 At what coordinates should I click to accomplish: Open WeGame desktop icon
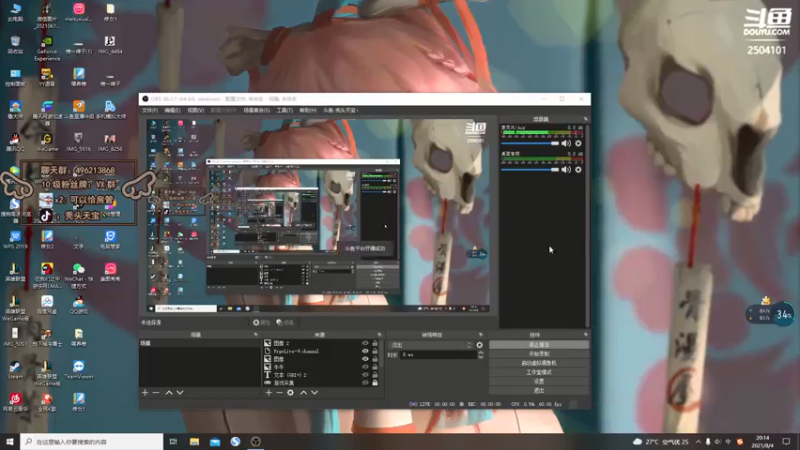click(x=47, y=142)
